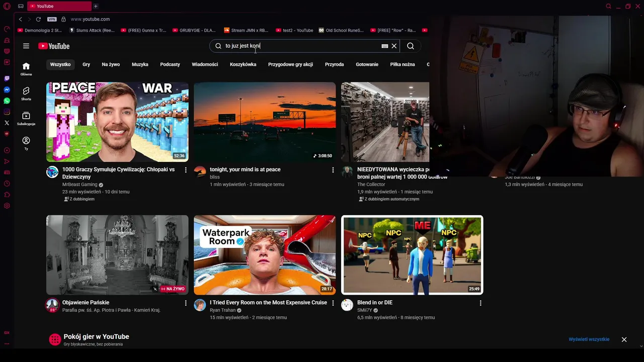Dismiss the Pokój gier w YouTube section
644x362 pixels.
[x=624, y=339]
